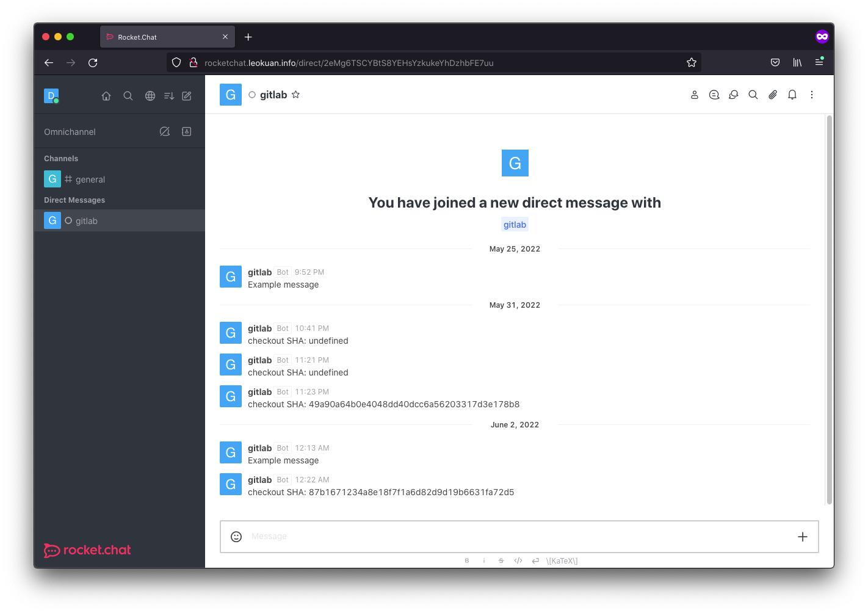The width and height of the screenshot is (868, 613).
Task: Click the gitlab mention link
Action: 515,225
